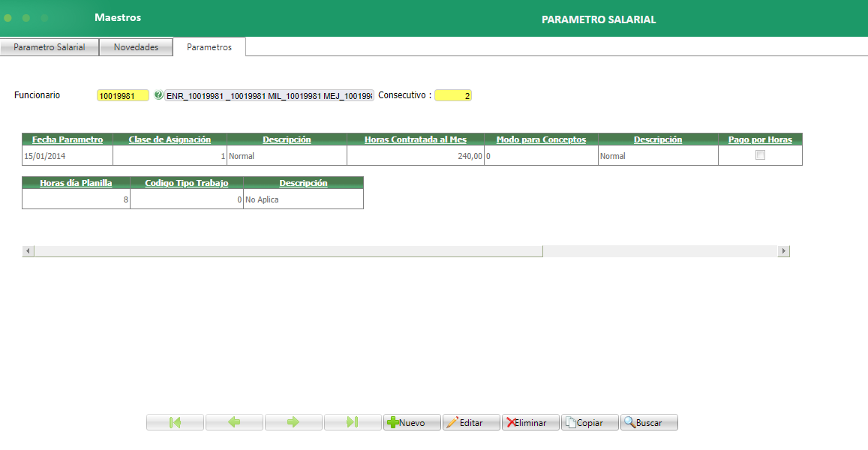Viewport: 868px width, 450px height.
Task: Sort by Codigo Tipo Trabajo header
Action: (x=187, y=183)
